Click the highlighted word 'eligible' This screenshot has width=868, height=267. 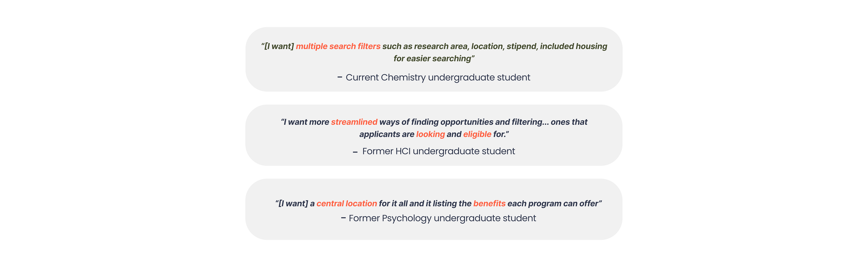coord(477,134)
